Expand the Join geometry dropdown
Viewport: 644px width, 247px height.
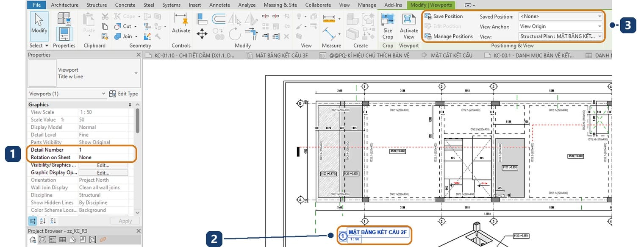[x=137, y=36]
